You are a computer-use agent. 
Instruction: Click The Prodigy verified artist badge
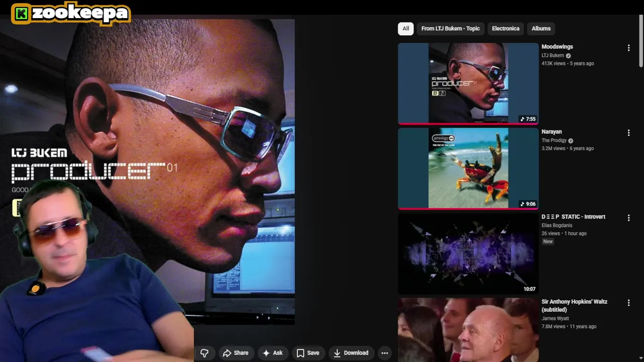click(x=571, y=141)
